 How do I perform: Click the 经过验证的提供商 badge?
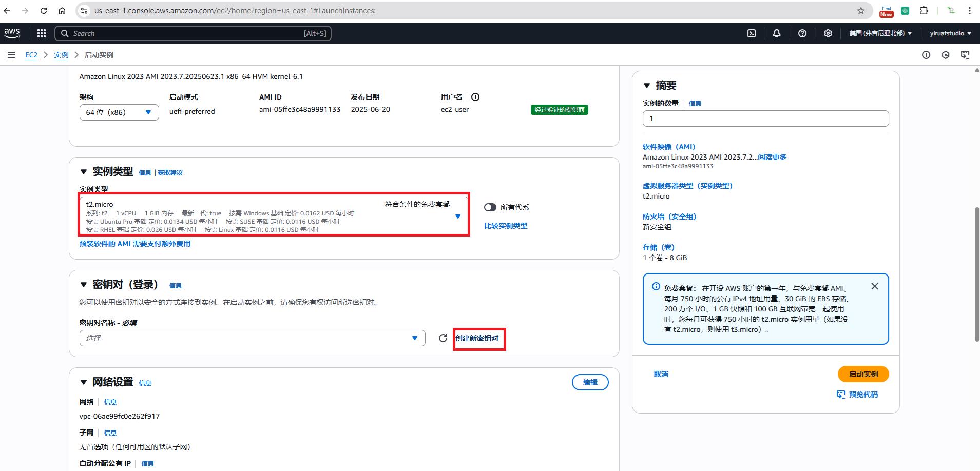(x=560, y=110)
